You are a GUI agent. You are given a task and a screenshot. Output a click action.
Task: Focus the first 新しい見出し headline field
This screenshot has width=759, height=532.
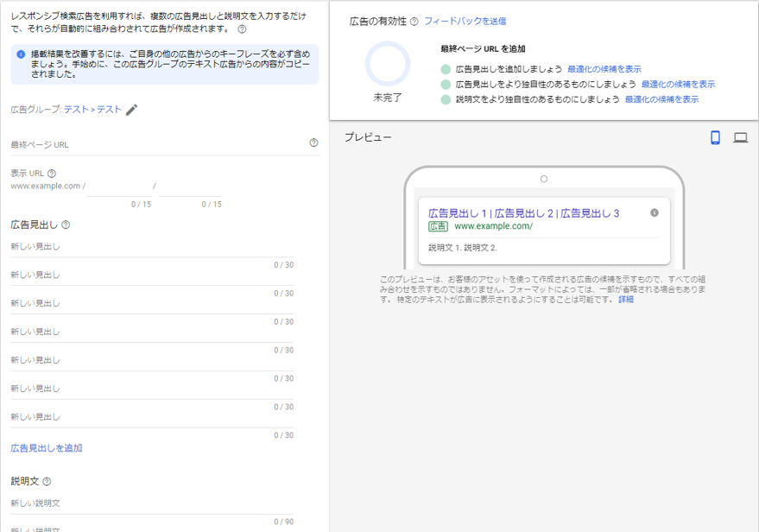(x=152, y=247)
